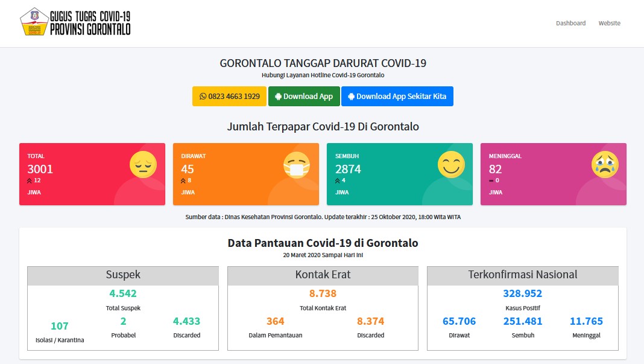
Task: Click the masked emoji on Dirawat card
Action: point(297,165)
